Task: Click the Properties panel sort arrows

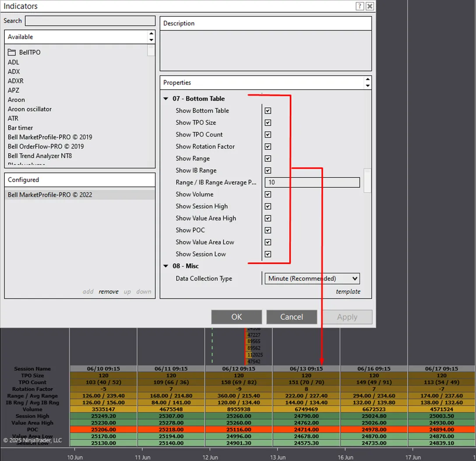Action: click(367, 82)
